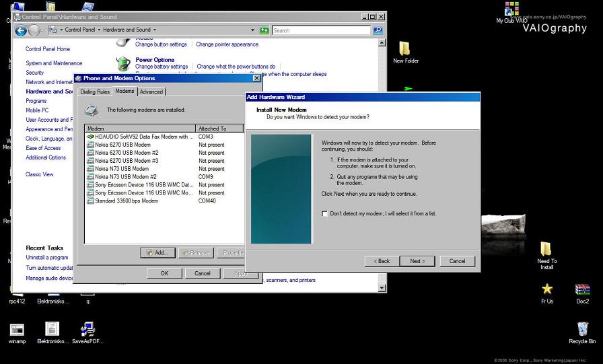Enable "Don't detect my modem" checkbox
Viewport: 603px width, 364px height.
(x=325, y=214)
